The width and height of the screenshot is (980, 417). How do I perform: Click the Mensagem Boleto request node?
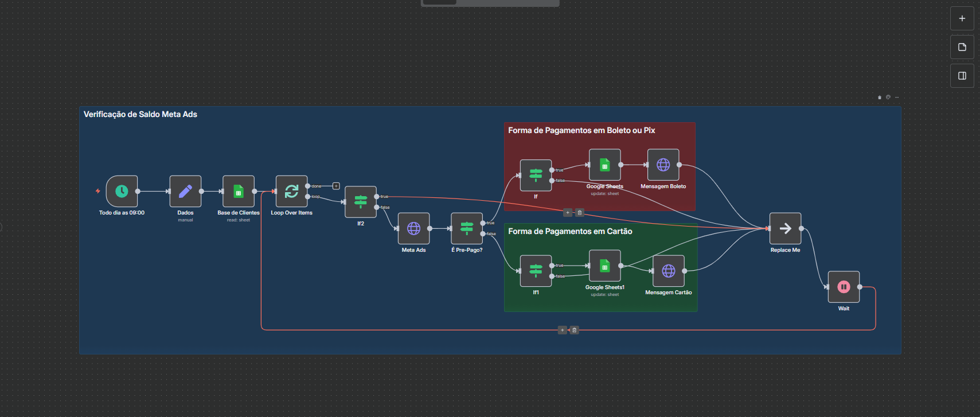click(663, 165)
